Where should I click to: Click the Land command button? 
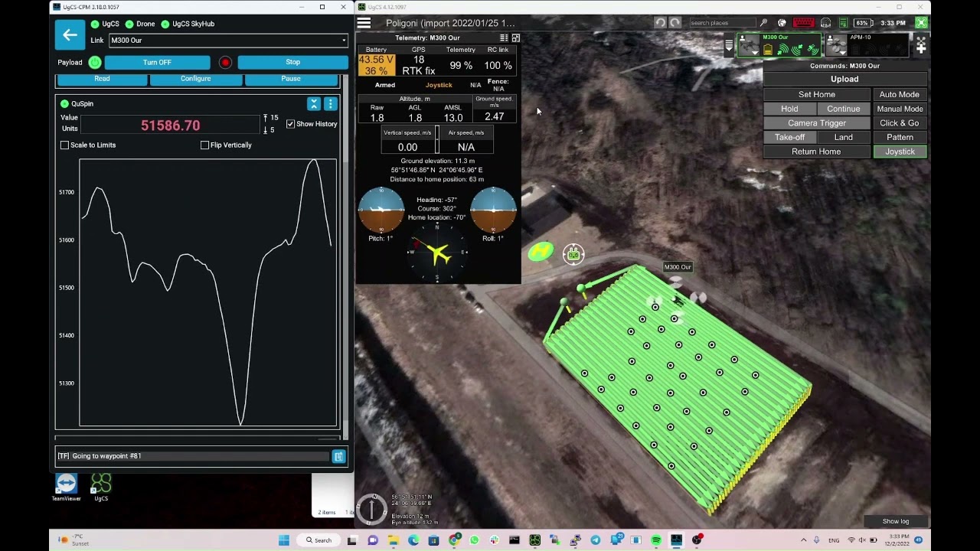[x=844, y=138]
